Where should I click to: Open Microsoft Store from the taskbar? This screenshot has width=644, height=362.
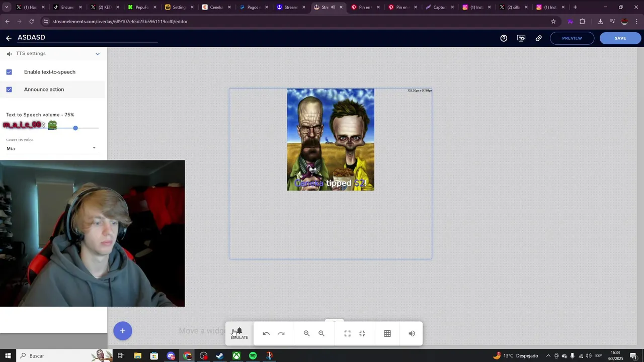click(x=154, y=356)
